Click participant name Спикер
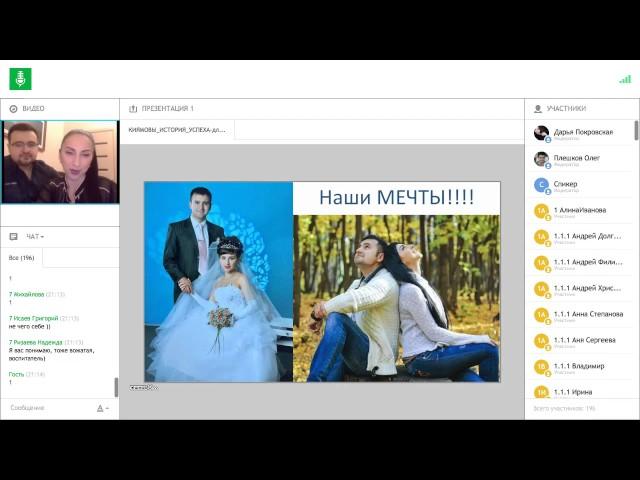 pyautogui.click(x=565, y=184)
